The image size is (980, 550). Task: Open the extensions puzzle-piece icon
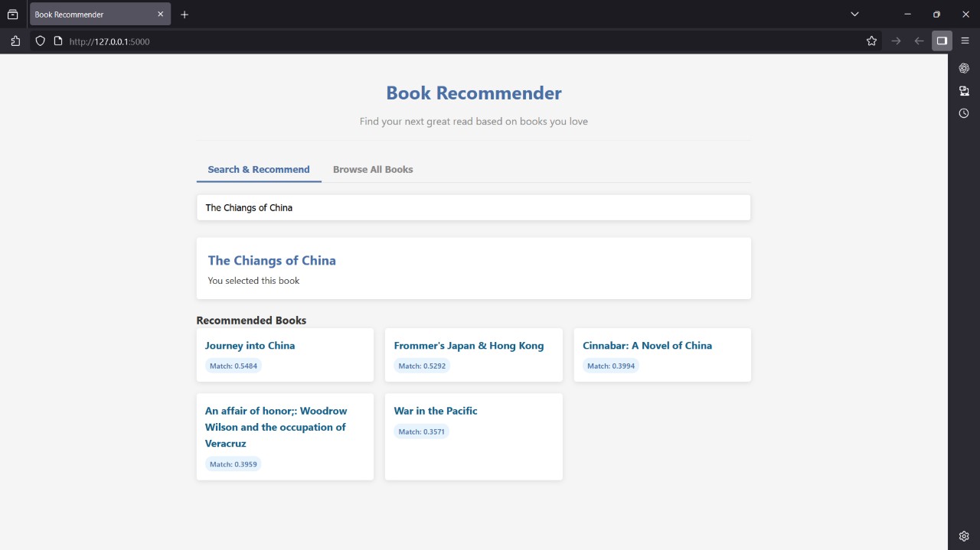coord(15,41)
